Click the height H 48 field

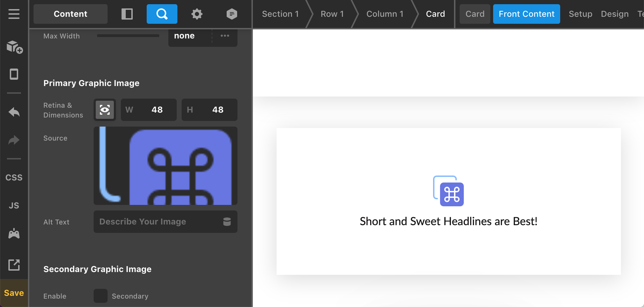[210, 110]
